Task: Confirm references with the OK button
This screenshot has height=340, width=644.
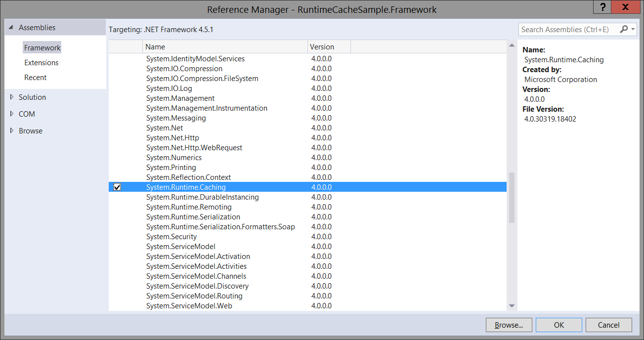Action: (x=558, y=325)
